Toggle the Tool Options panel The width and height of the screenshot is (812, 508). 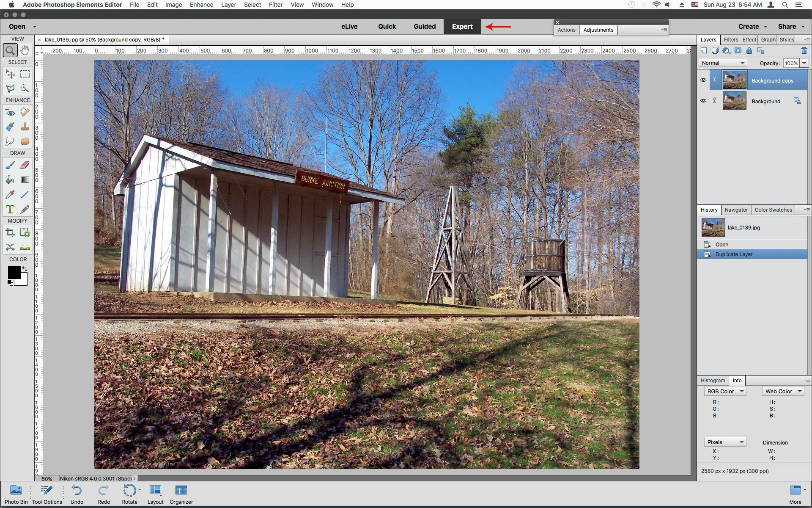point(47,494)
